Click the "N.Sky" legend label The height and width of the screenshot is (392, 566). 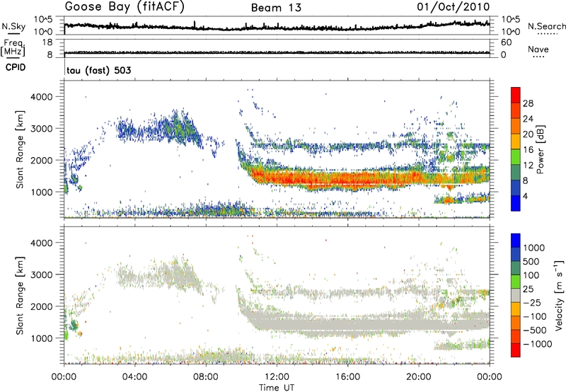[13, 26]
